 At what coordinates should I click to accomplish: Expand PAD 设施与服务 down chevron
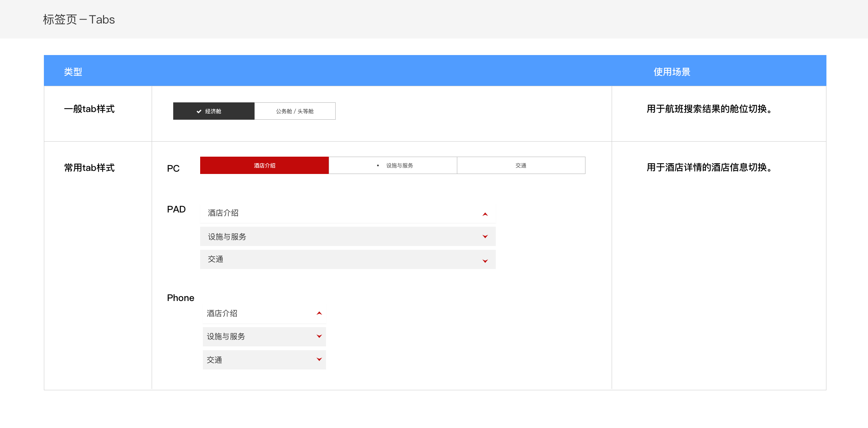click(x=485, y=237)
